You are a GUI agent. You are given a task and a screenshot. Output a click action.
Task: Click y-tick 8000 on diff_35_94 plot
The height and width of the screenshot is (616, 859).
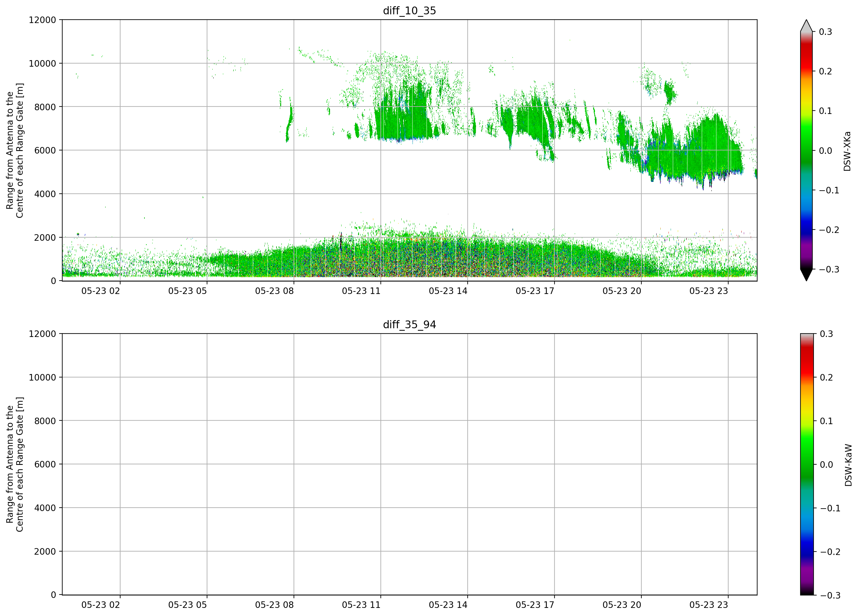click(45, 421)
